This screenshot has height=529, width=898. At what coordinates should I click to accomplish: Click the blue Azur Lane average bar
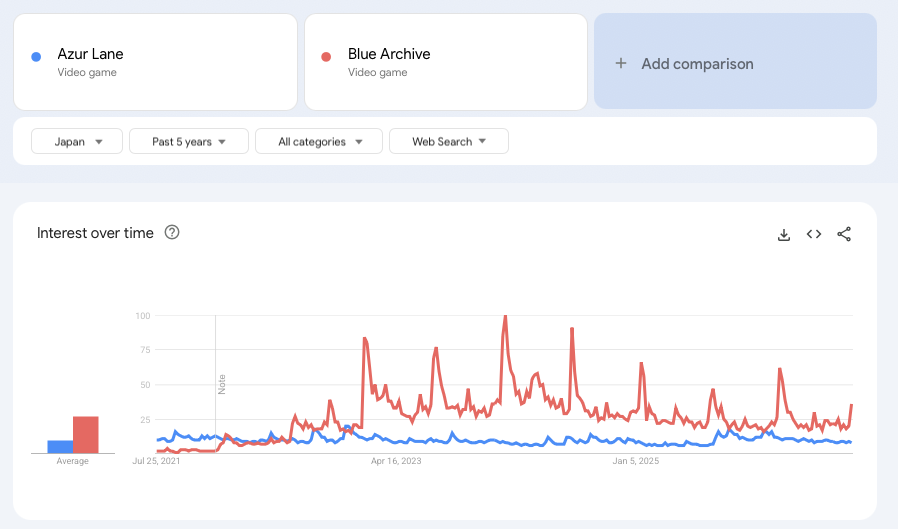click(60, 447)
